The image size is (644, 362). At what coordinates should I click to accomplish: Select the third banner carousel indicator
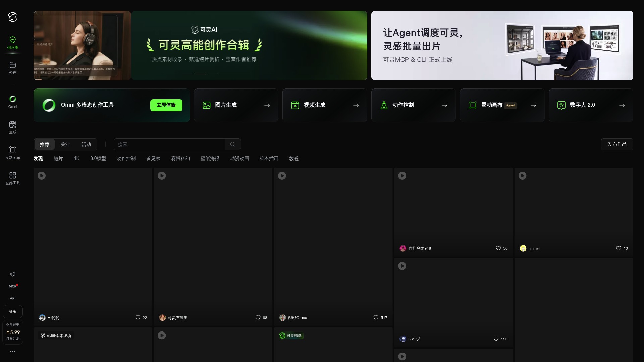click(x=213, y=74)
